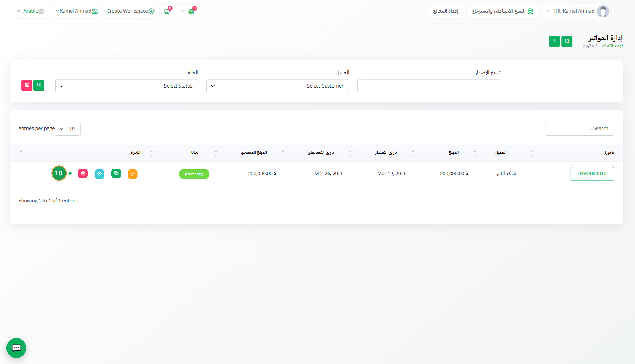Open the Select Customer dropdown
The height and width of the screenshot is (364, 635).
(x=278, y=86)
